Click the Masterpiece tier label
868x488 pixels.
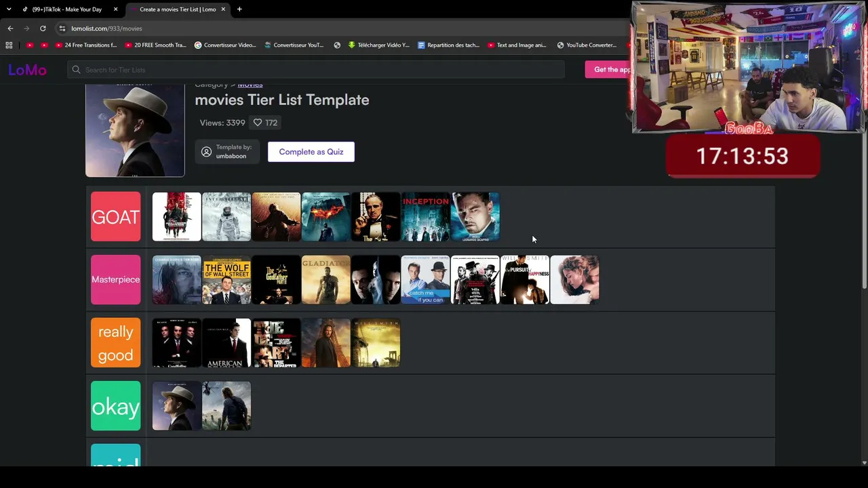click(x=116, y=280)
